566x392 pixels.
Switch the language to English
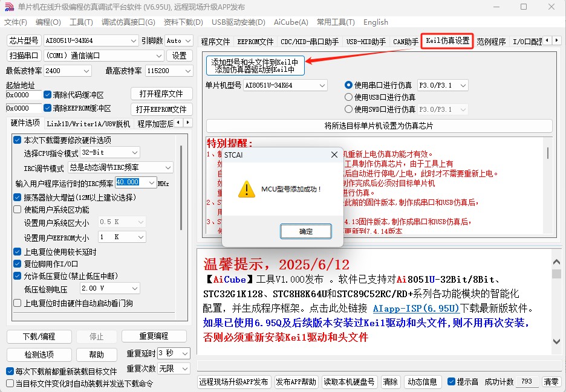pos(376,22)
